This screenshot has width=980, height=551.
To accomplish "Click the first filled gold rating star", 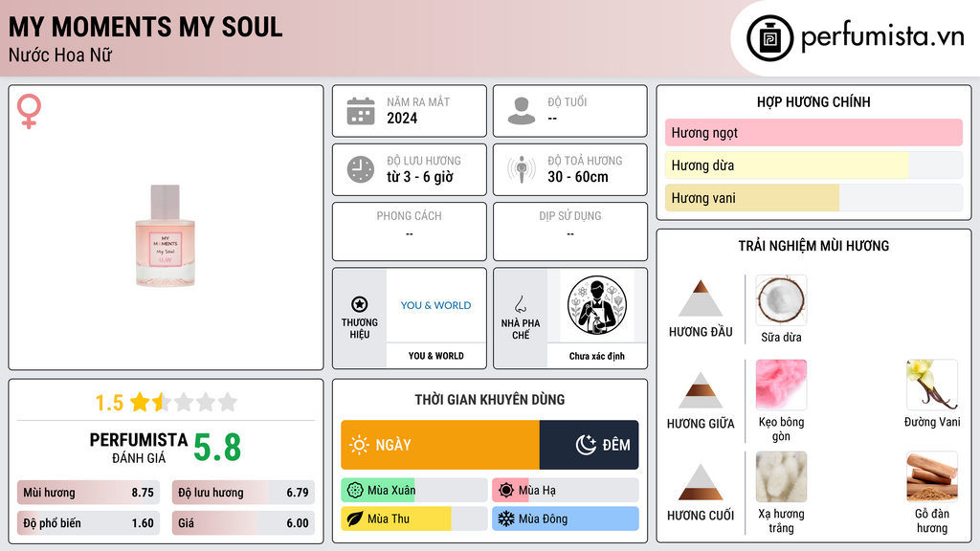I will coord(140,402).
